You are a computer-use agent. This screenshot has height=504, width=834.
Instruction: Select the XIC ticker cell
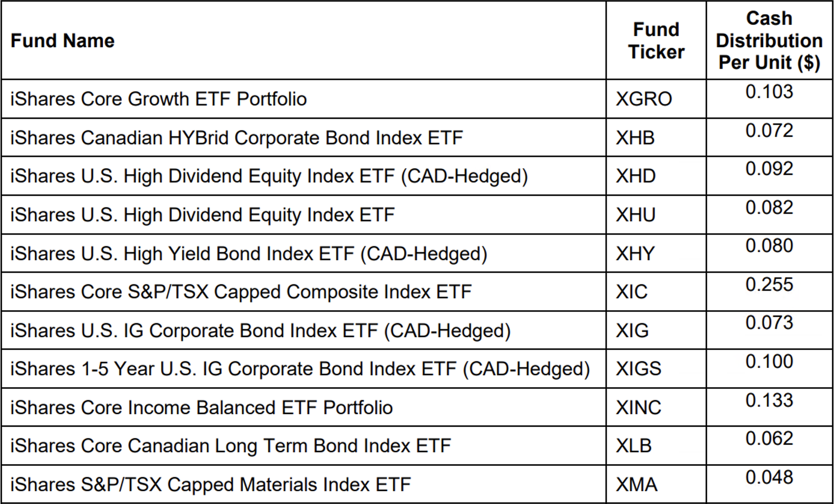631,292
